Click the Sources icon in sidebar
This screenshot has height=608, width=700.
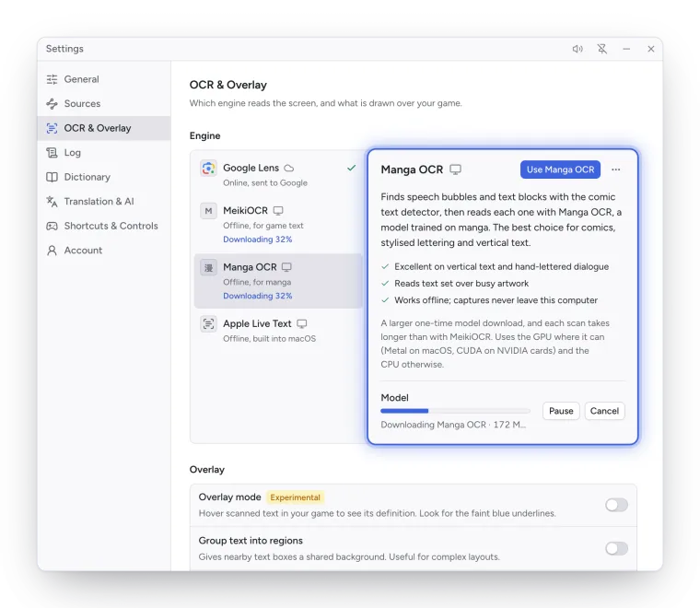point(52,103)
